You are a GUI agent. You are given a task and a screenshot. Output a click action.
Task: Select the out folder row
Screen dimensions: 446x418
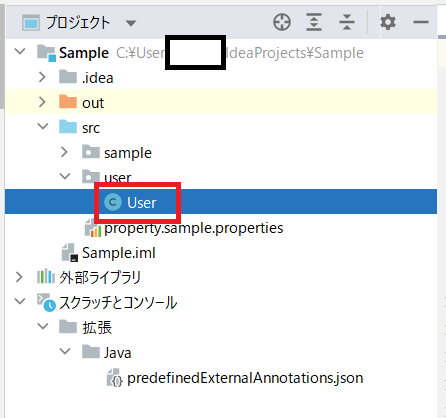[x=221, y=102]
